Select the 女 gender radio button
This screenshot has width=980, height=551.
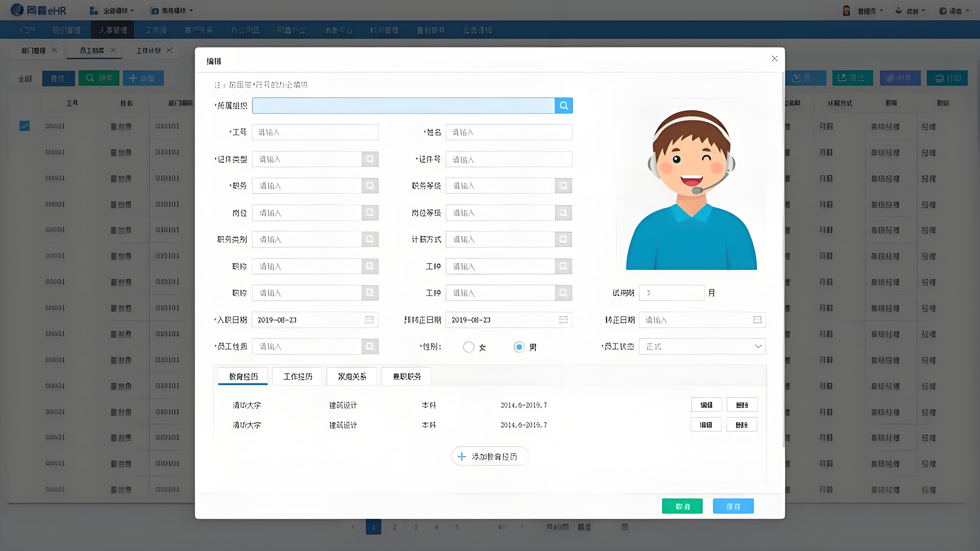pyautogui.click(x=469, y=347)
